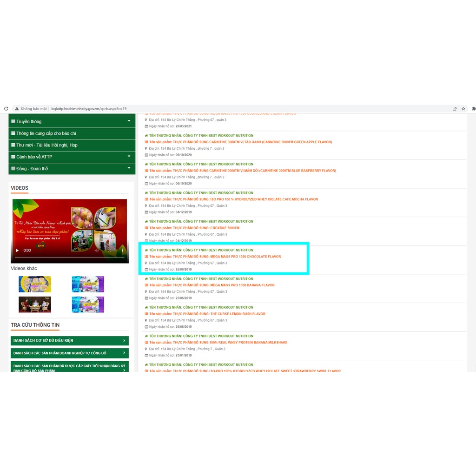Open 'Thông tin cung cấp cho báo chí'
Viewport: 476px width, 476px height.
point(46,133)
